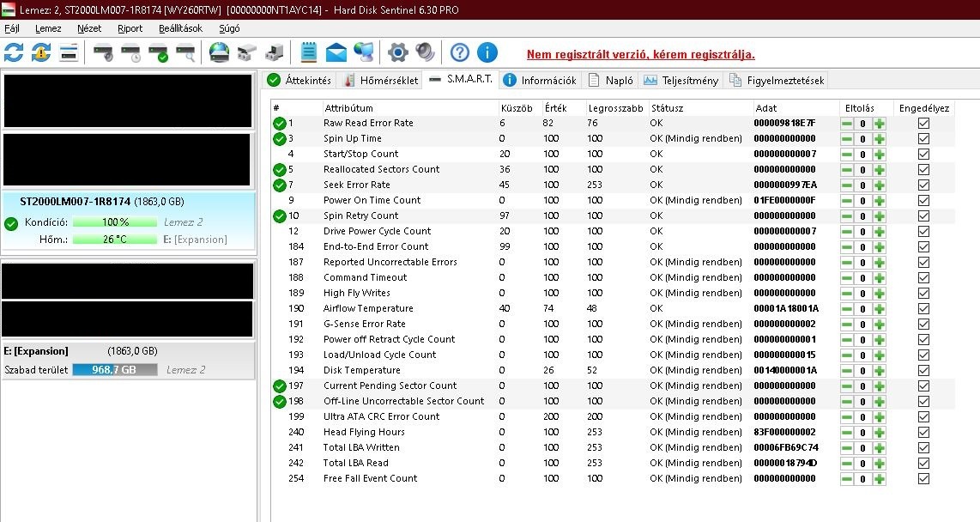Uncheck Engedélyez for Raw Read Error Rate

(x=923, y=123)
